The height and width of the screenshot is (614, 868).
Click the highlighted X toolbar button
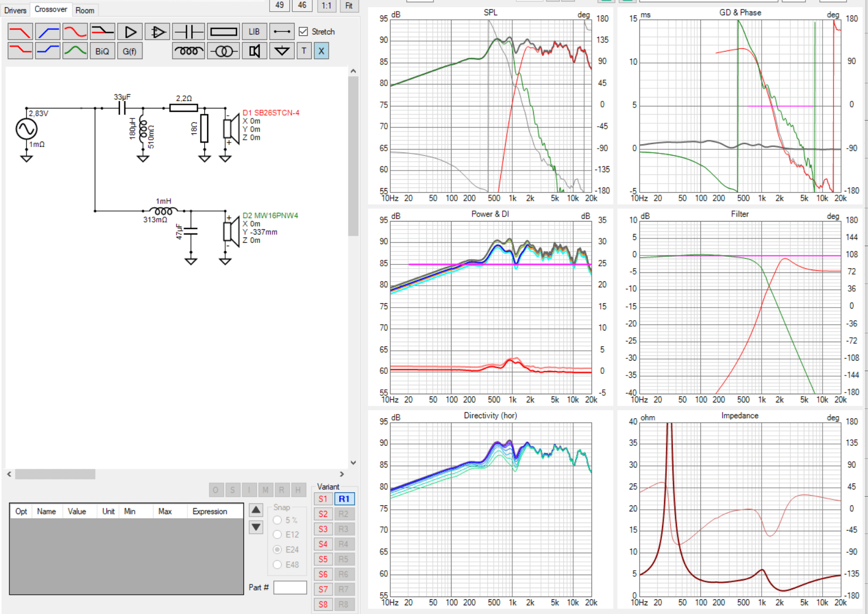(321, 51)
